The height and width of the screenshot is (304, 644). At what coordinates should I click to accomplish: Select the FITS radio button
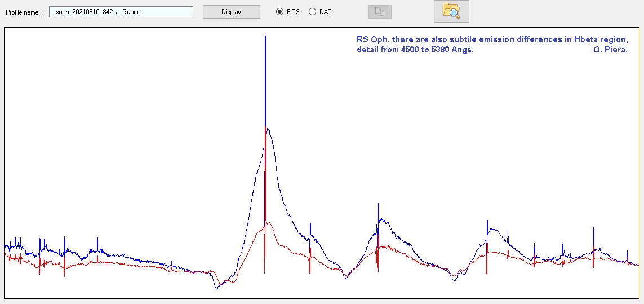point(279,12)
